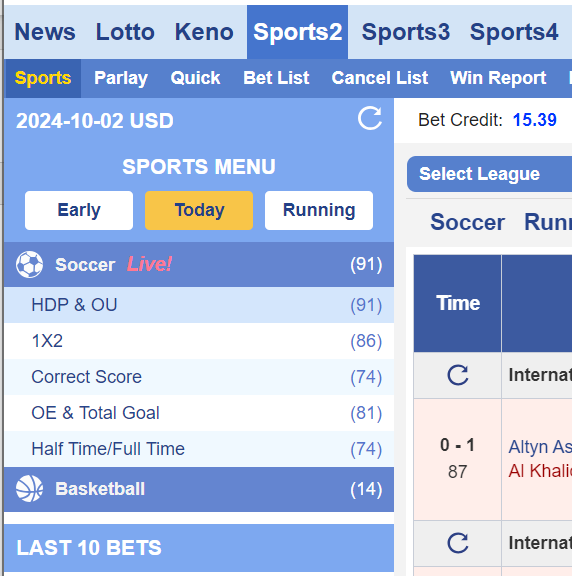
Task: Select the Early filter button
Action: (79, 210)
